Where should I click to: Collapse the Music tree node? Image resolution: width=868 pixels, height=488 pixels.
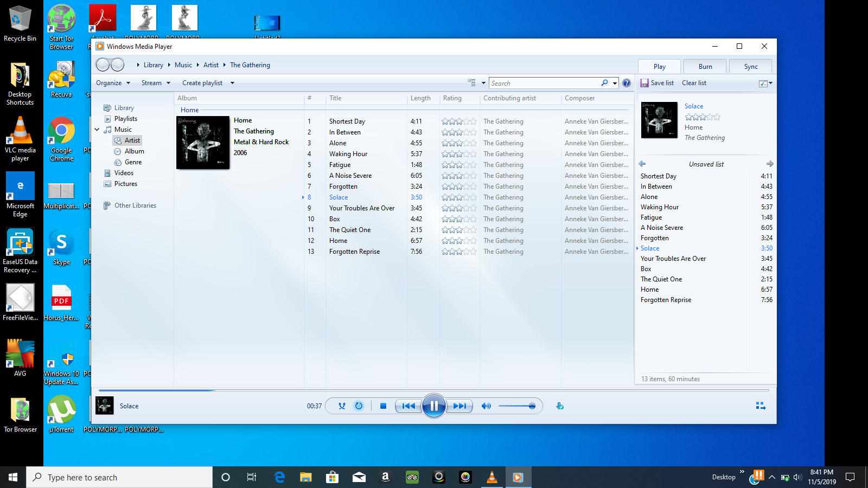coord(97,130)
